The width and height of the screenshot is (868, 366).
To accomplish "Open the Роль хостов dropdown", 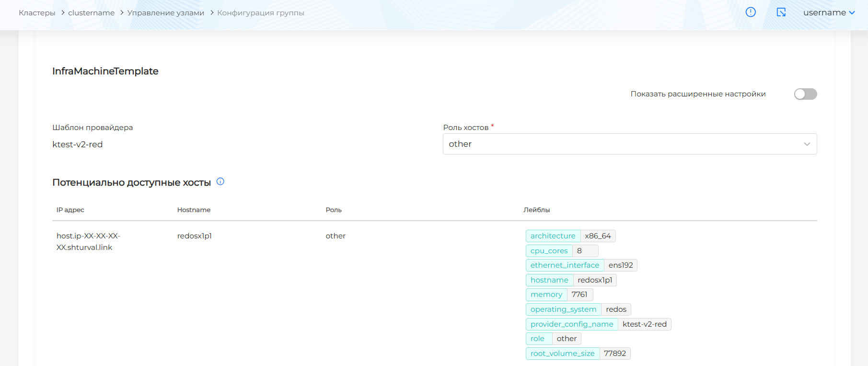I will point(623,144).
